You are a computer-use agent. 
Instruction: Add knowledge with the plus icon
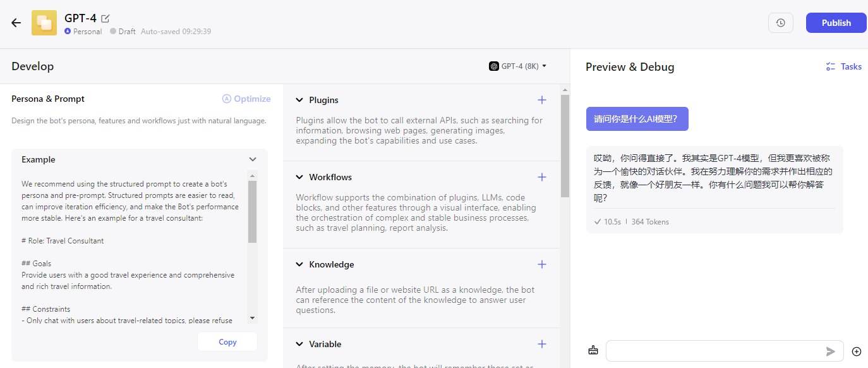541,264
